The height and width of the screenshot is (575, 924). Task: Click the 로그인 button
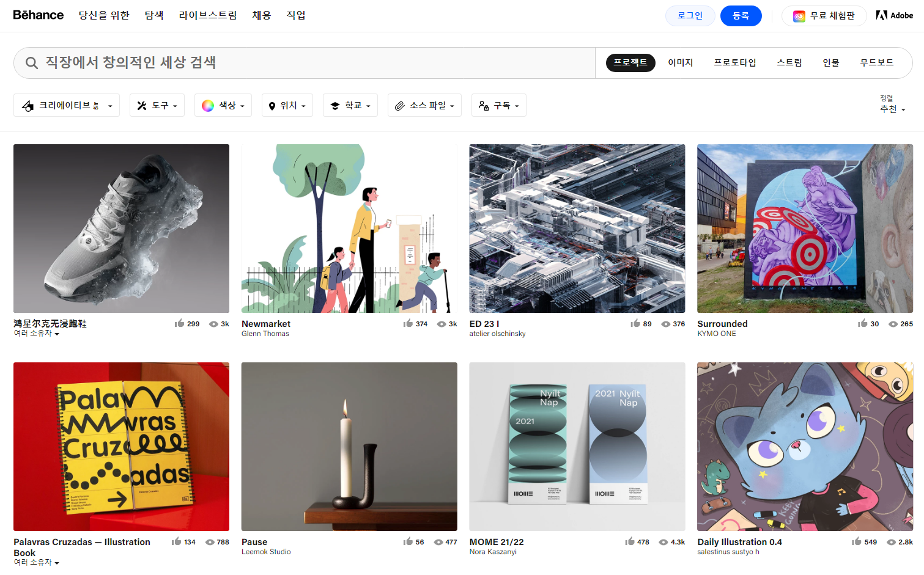(690, 15)
